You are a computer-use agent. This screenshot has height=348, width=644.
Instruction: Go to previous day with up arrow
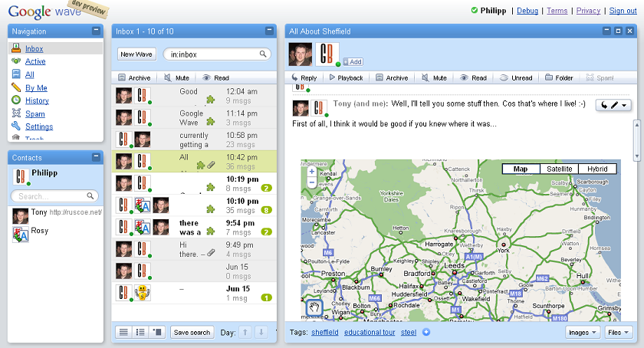click(245, 332)
